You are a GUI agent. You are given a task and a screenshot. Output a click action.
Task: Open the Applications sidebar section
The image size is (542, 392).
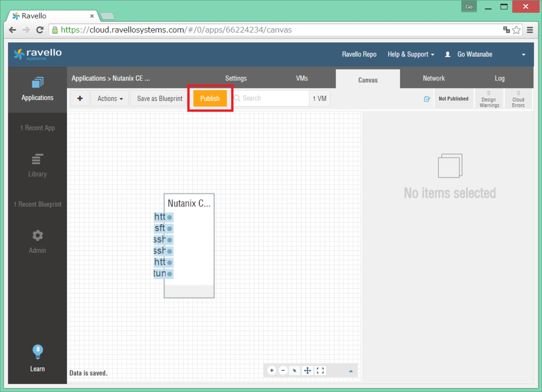(38, 89)
